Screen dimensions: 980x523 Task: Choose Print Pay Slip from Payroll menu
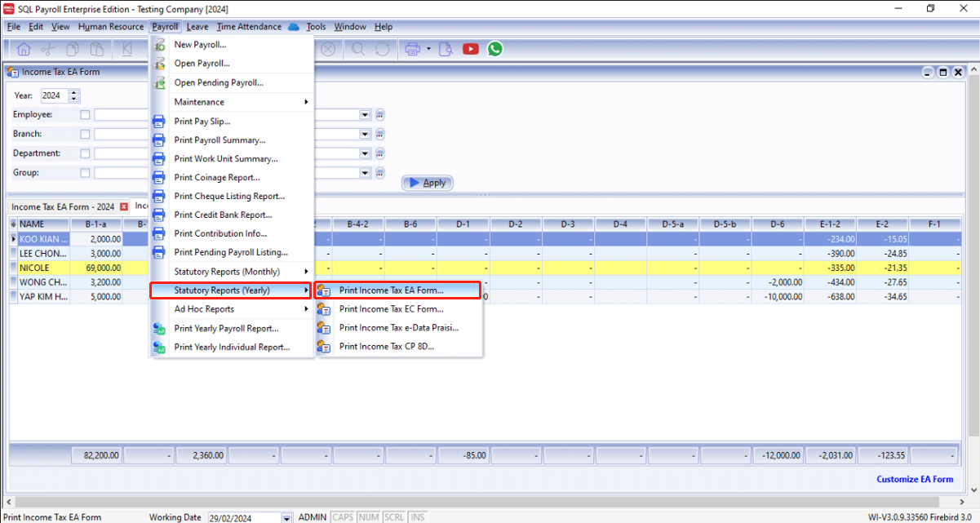coord(202,122)
